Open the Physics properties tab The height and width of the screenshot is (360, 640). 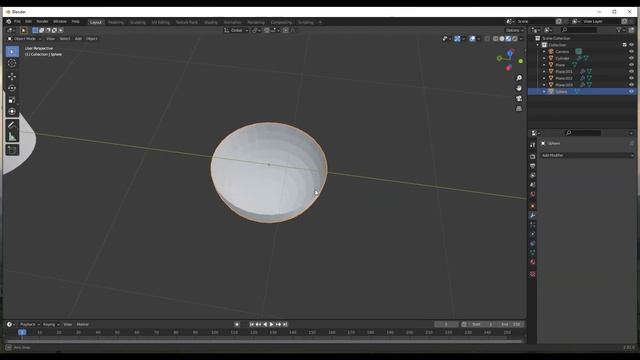[532, 234]
